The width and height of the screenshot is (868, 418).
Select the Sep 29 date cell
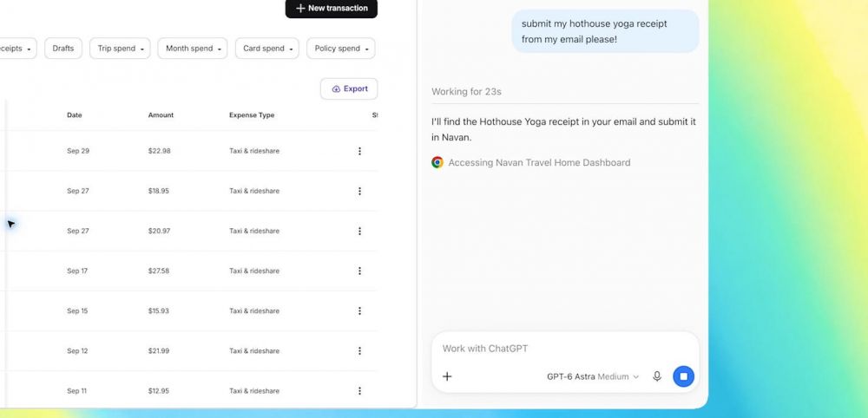point(78,151)
